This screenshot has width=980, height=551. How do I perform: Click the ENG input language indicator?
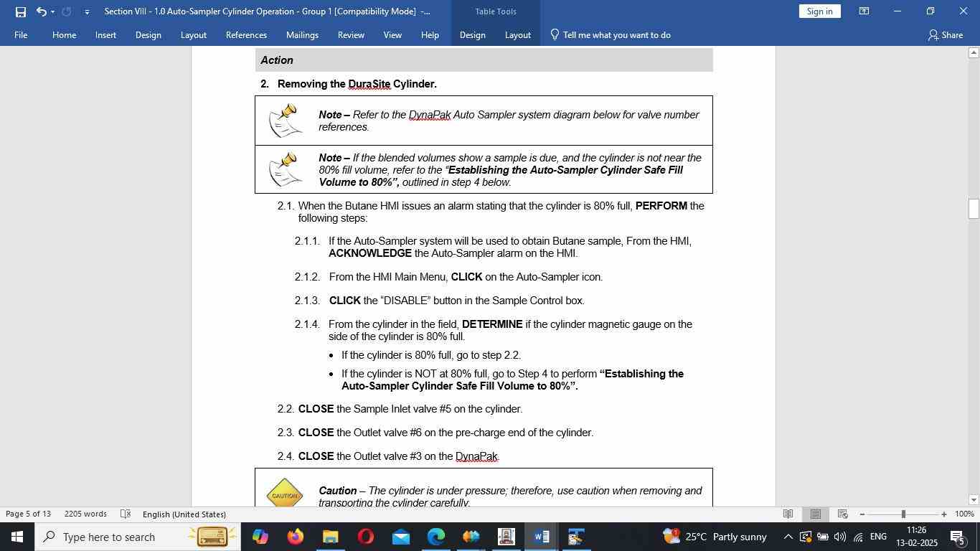point(878,537)
